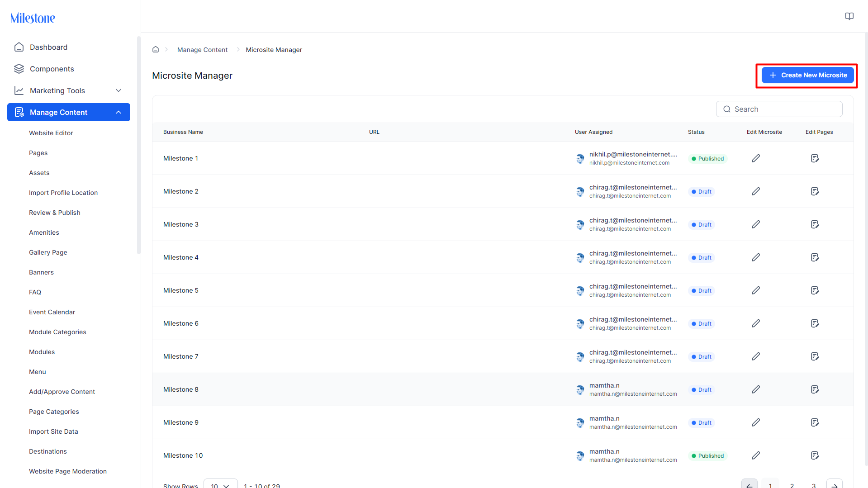Open Edit Pages icon for Milestone 10

[815, 455]
